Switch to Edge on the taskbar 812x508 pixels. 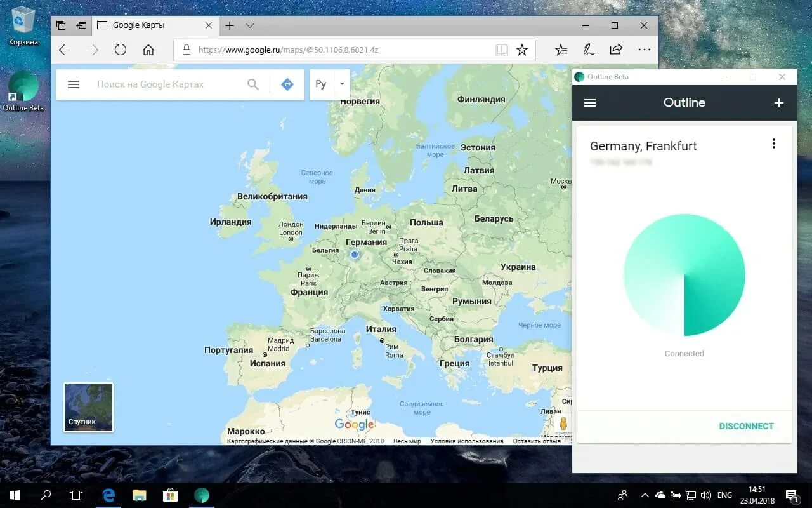(108, 495)
